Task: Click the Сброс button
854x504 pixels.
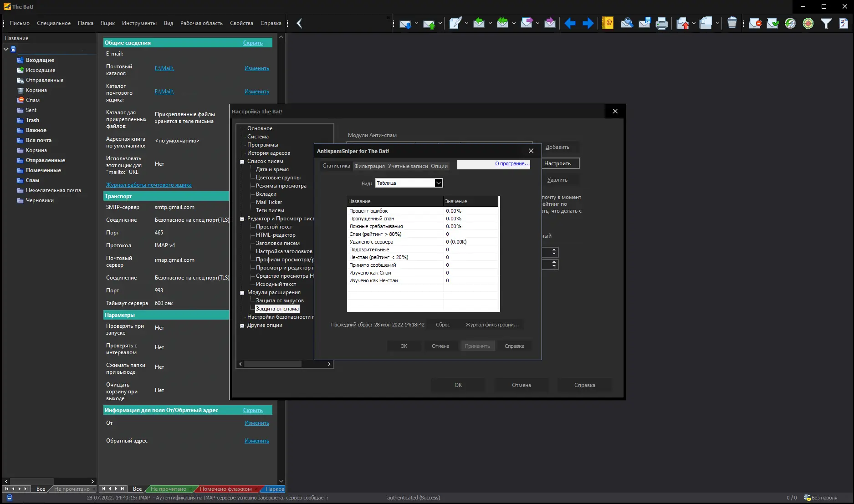Action: (x=443, y=325)
